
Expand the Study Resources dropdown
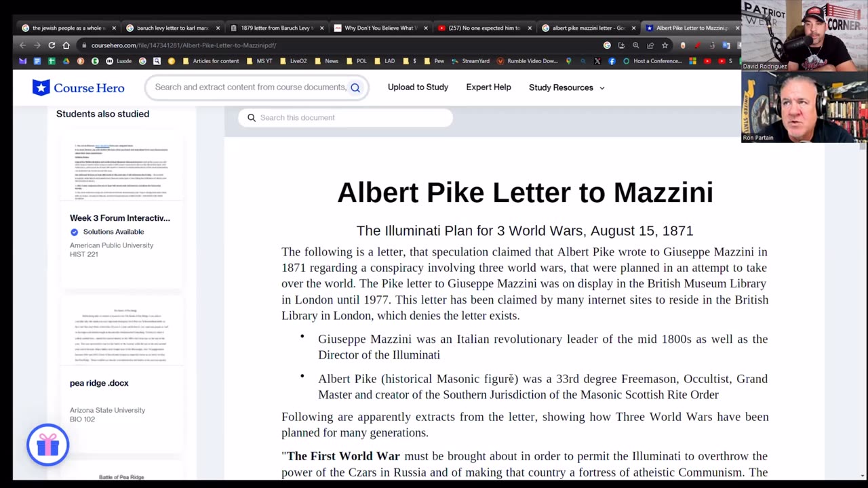566,87
